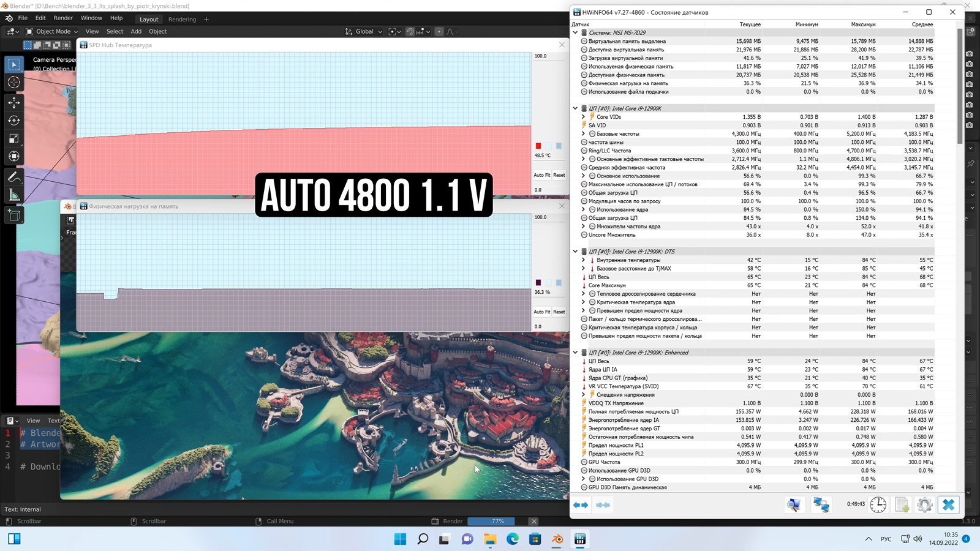Click HWiNFO log file icon
Viewport: 980px width, 551px height.
(x=902, y=504)
